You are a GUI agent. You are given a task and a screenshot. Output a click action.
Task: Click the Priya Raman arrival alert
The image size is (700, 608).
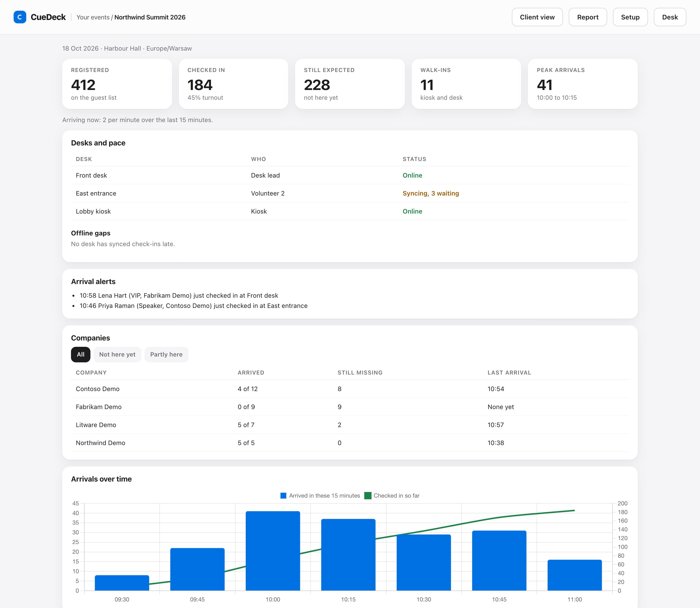pyautogui.click(x=194, y=305)
